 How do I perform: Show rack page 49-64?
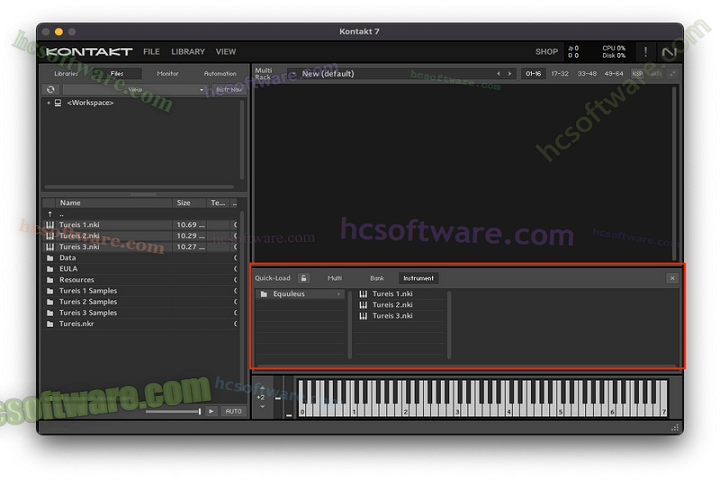(614, 73)
